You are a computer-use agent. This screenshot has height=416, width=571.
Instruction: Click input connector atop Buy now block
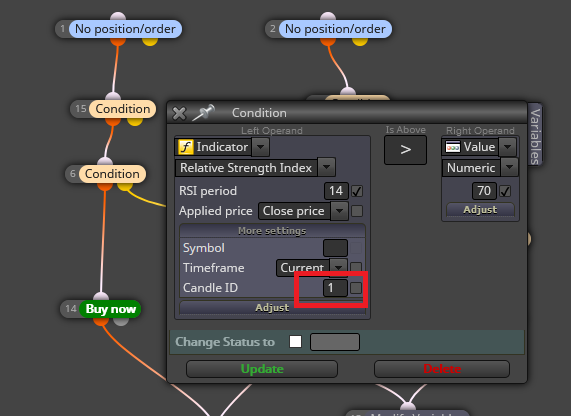pyautogui.click(x=101, y=297)
